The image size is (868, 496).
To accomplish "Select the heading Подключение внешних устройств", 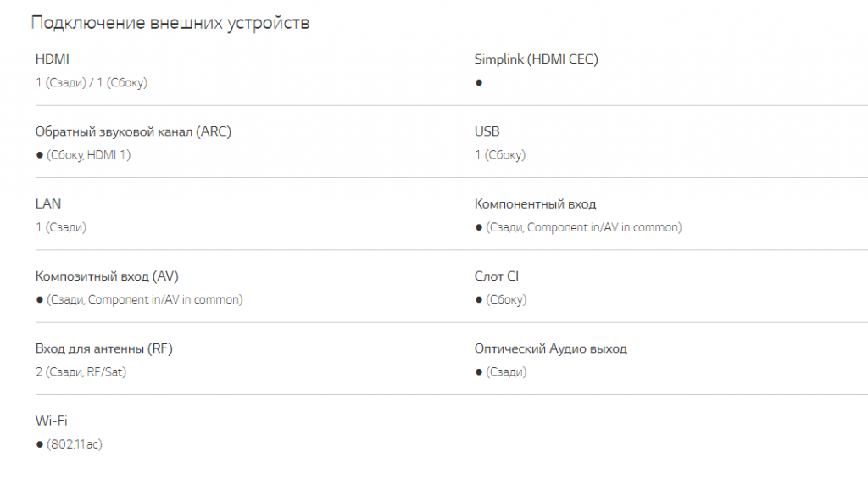I will tap(170, 23).
